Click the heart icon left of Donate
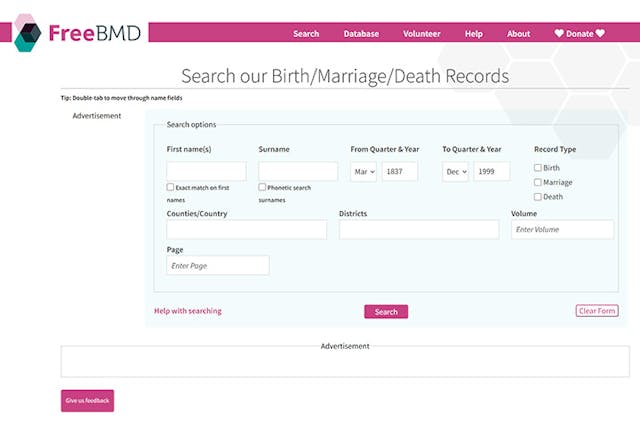 pos(559,33)
